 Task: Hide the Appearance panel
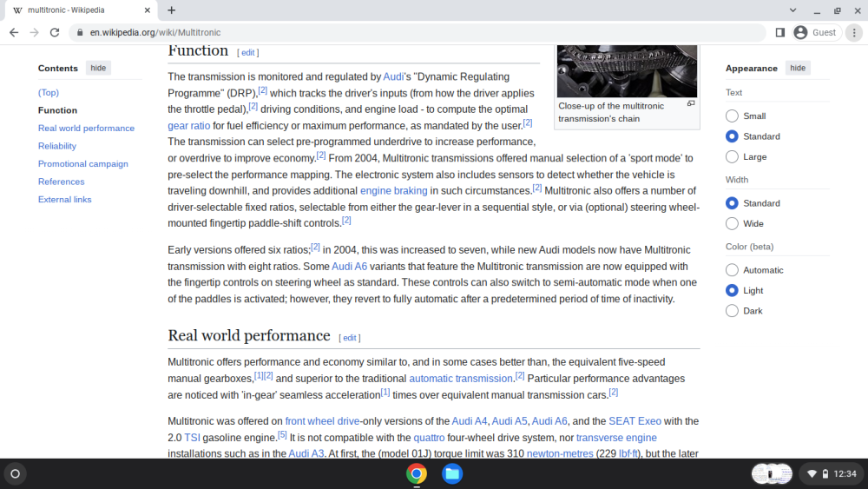point(798,68)
